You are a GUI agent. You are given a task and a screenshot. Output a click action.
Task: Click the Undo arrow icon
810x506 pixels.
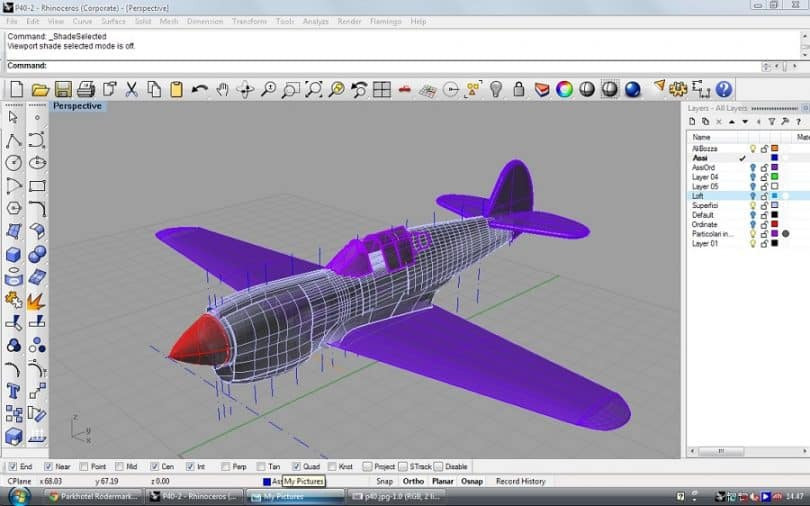click(x=200, y=90)
